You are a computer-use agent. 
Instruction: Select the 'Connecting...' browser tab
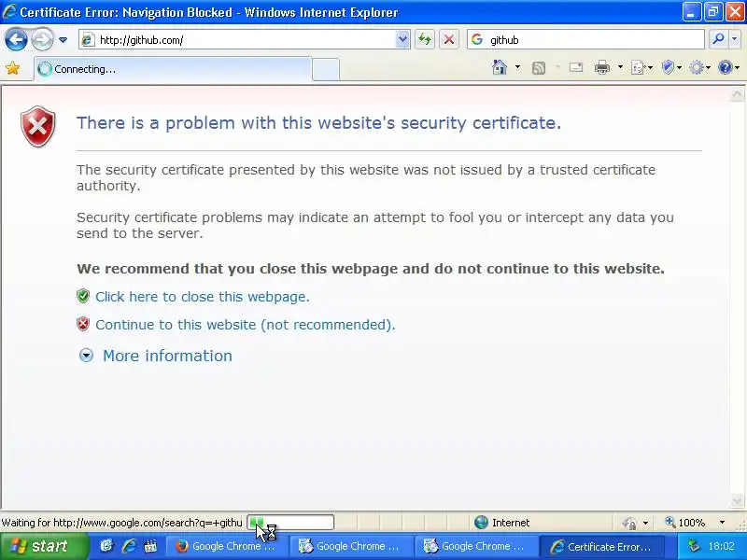(173, 69)
